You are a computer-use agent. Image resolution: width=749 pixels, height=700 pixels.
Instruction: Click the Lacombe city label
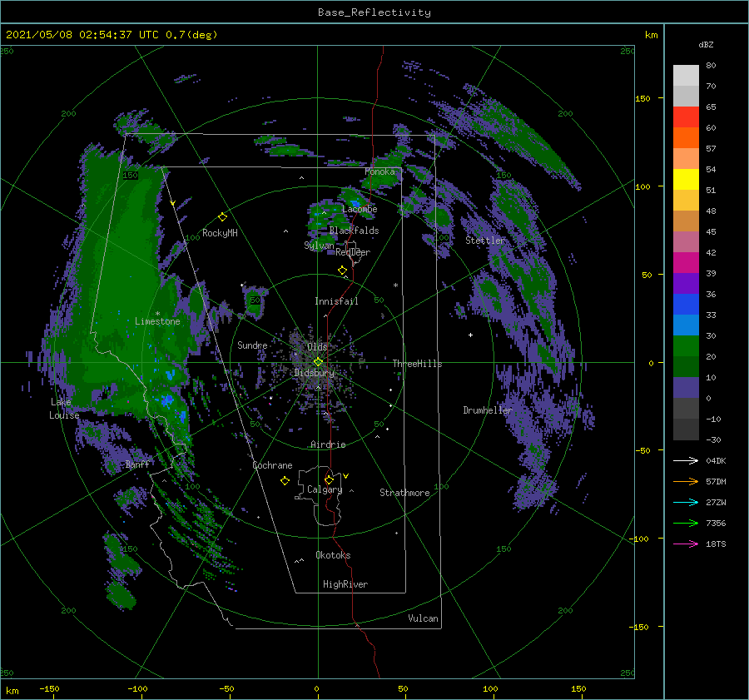coord(360,209)
